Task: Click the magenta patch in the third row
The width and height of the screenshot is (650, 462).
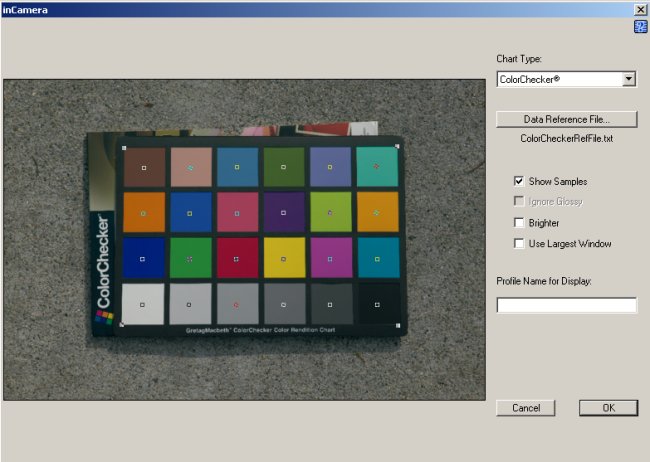Action: [331, 258]
